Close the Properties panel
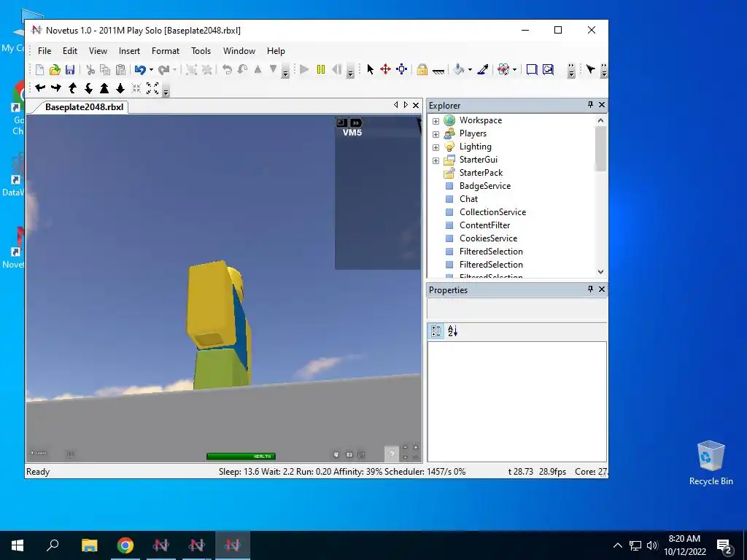The width and height of the screenshot is (747, 560). (x=602, y=289)
